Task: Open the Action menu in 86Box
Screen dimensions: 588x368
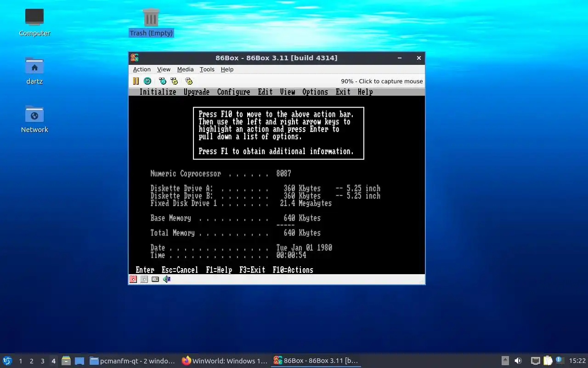Action: (142, 69)
